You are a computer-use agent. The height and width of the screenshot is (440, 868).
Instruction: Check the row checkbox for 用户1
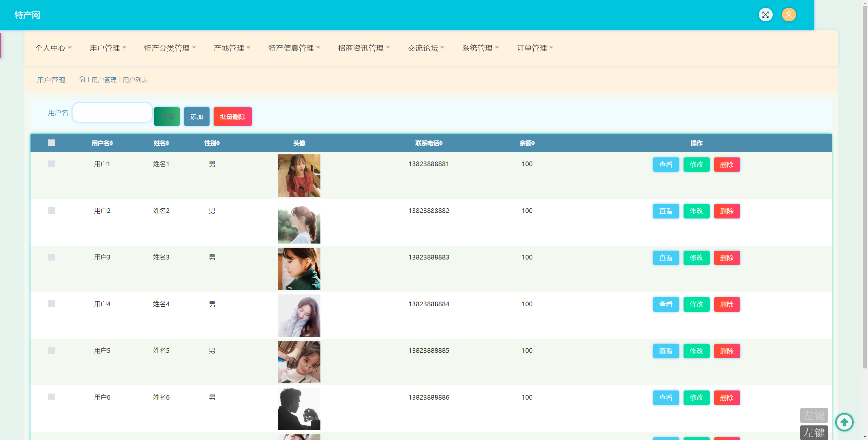click(52, 164)
